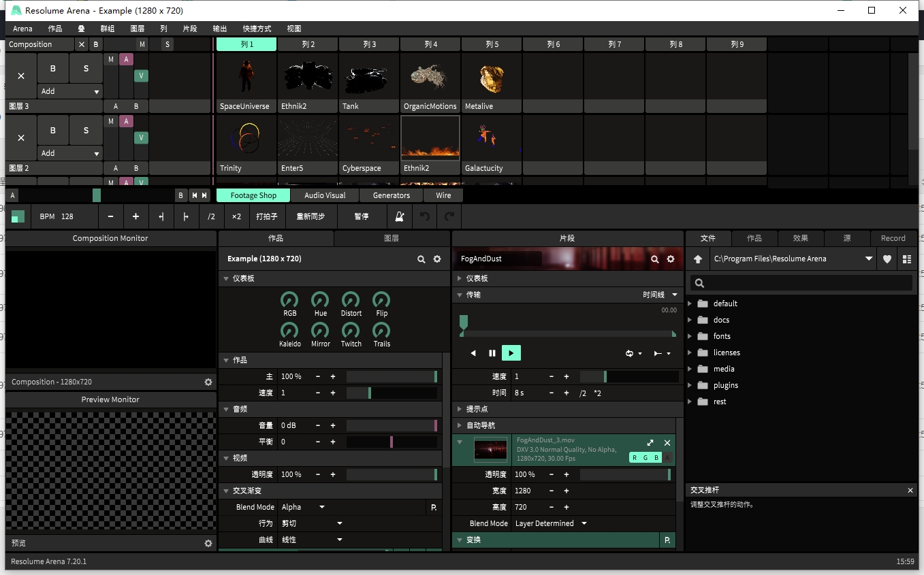Toggle the alpha A channel of FogAndDust_3.mov
Viewport: 924px width, 575px height.
[x=667, y=458]
